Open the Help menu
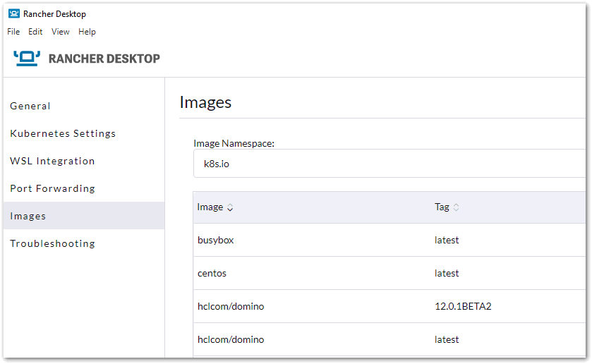The width and height of the screenshot is (592, 364). pos(87,32)
